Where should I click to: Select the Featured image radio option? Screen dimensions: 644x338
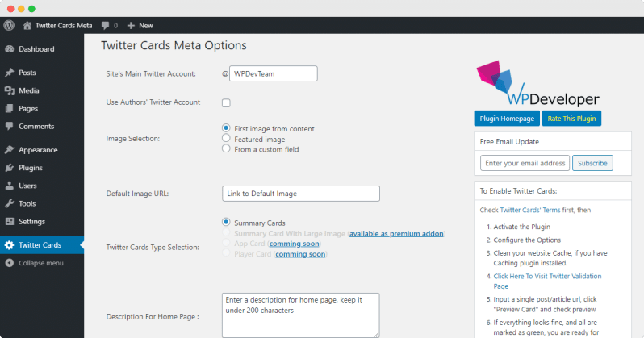226,139
